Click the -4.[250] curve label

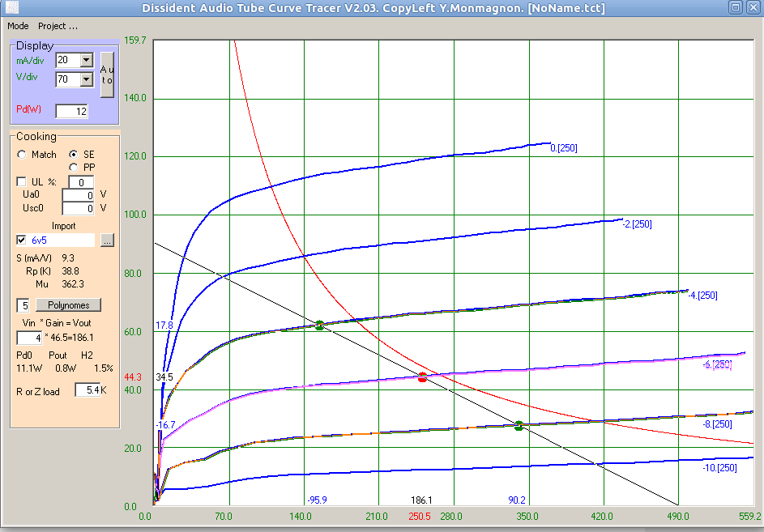point(702,296)
